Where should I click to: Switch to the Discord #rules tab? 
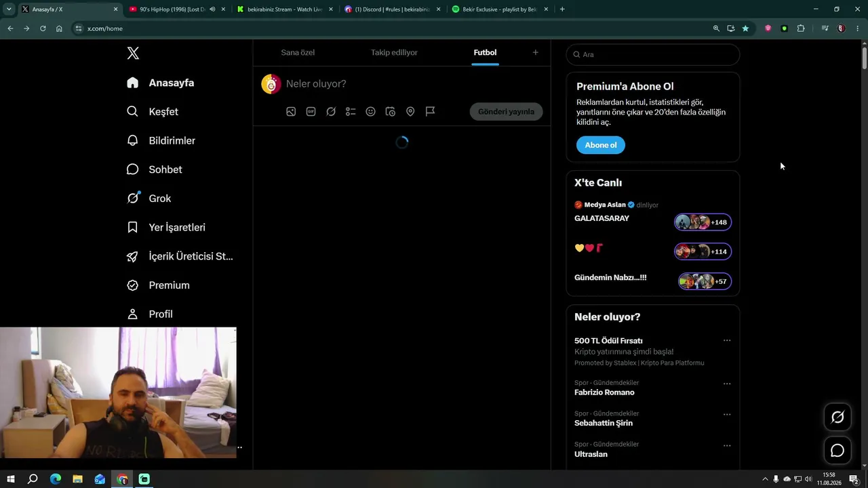pos(393,9)
